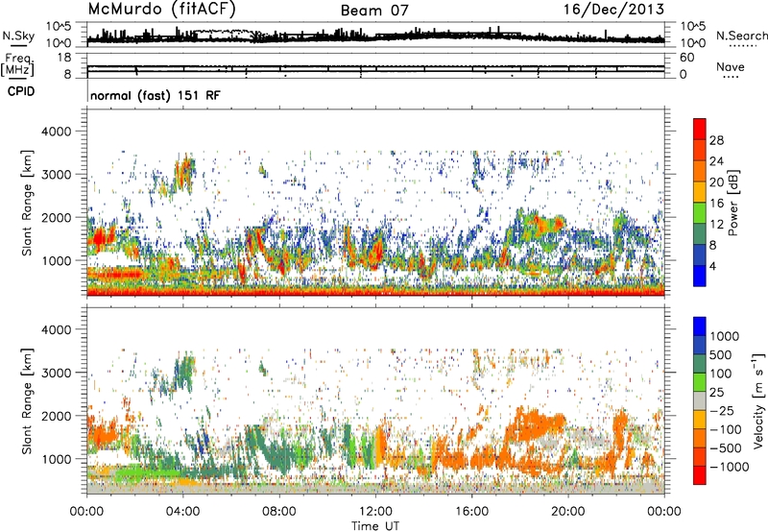The width and height of the screenshot is (768, 532).
Task: Click the "McMurdo (fitACF)" plot title
Action: [162, 10]
